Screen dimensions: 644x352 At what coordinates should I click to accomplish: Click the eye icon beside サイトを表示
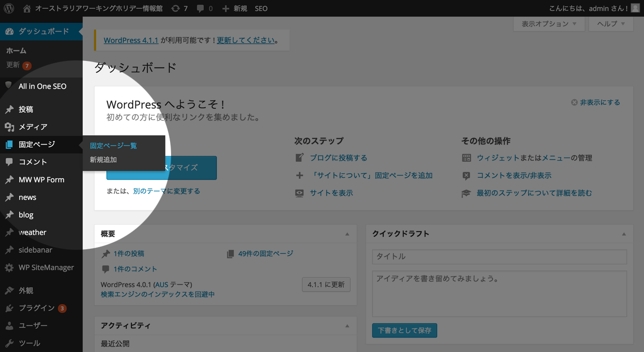pos(299,193)
